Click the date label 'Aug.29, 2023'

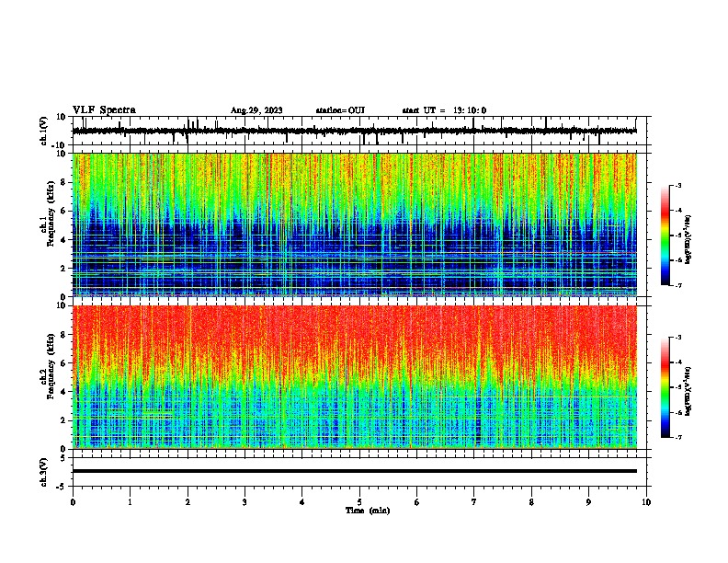pos(256,110)
